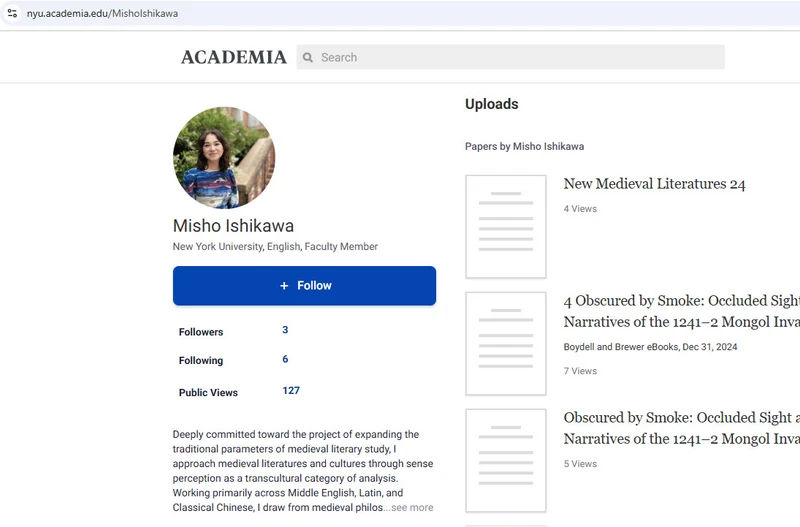This screenshot has height=527, width=800.
Task: Open the following count 6
Action: point(285,359)
